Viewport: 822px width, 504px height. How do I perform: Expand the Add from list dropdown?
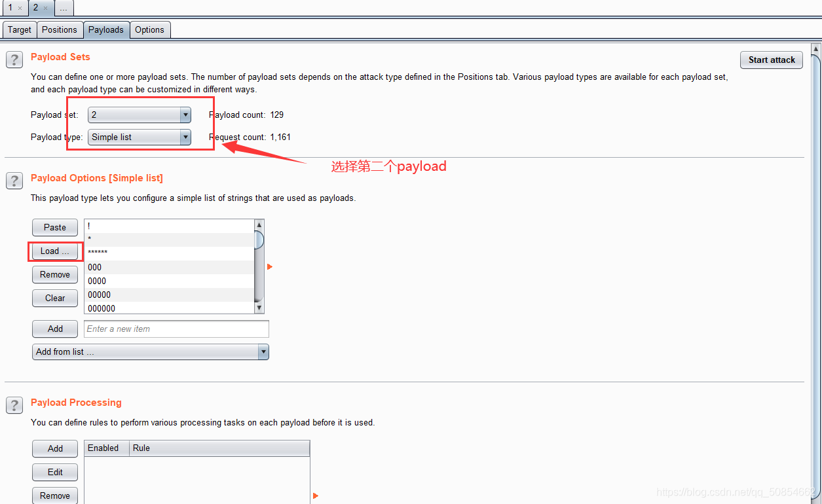pyautogui.click(x=151, y=351)
